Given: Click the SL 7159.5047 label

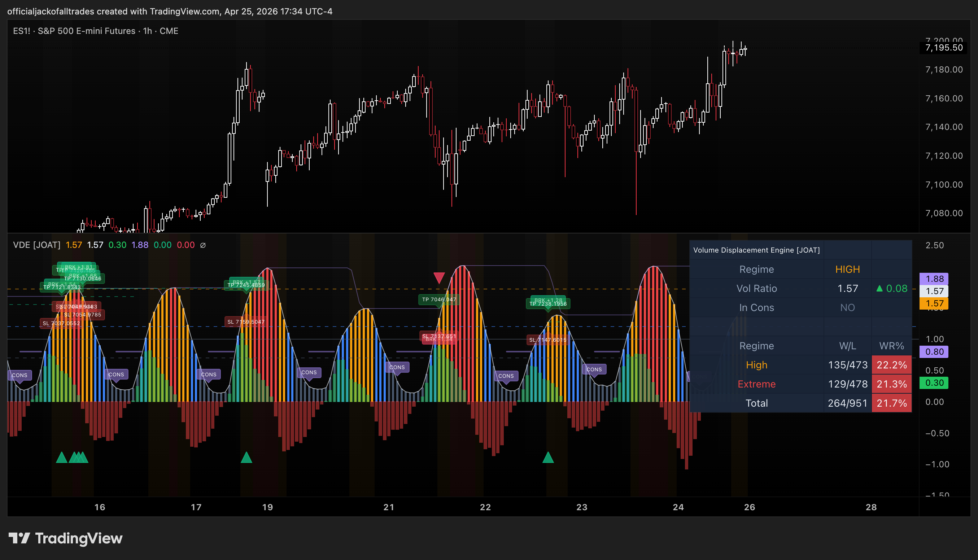Looking at the screenshot, I should [x=246, y=322].
